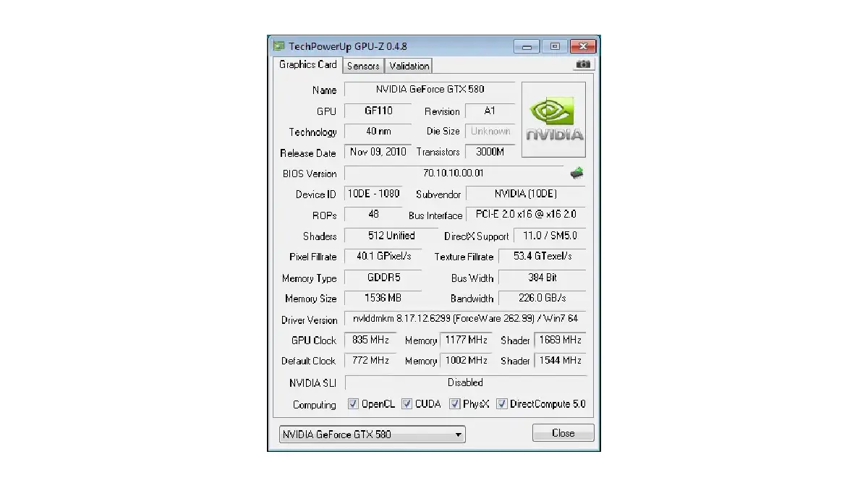Click the 'Memory Size' label
The height and width of the screenshot is (488, 868).
311,299
